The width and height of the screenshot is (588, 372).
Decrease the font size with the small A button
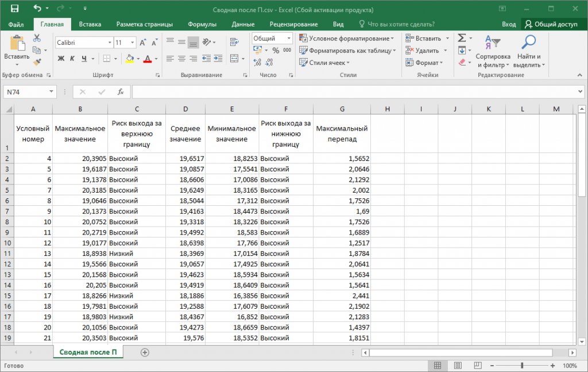click(154, 43)
